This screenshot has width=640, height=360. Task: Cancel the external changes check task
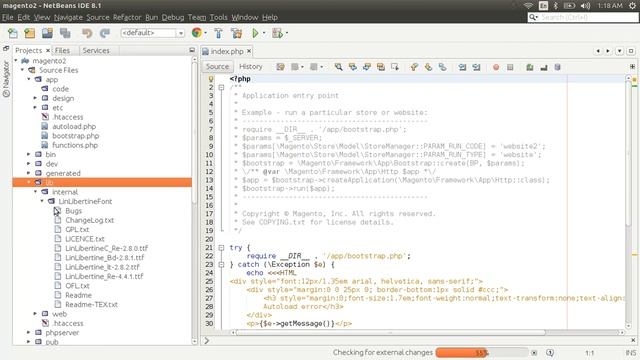click(x=534, y=353)
